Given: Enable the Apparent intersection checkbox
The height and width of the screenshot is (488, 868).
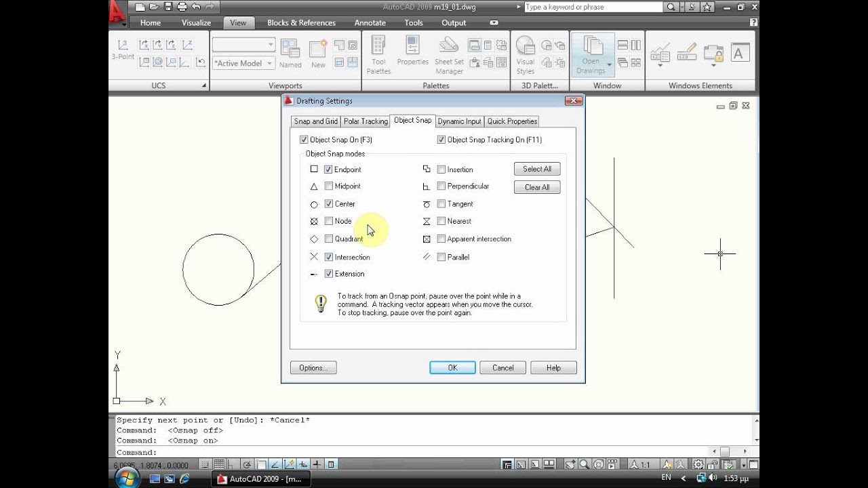Looking at the screenshot, I should tap(441, 239).
